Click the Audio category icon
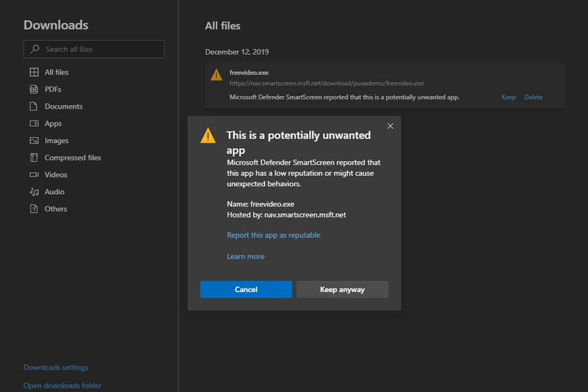Viewport: 588px width, 392px height. pyautogui.click(x=34, y=192)
